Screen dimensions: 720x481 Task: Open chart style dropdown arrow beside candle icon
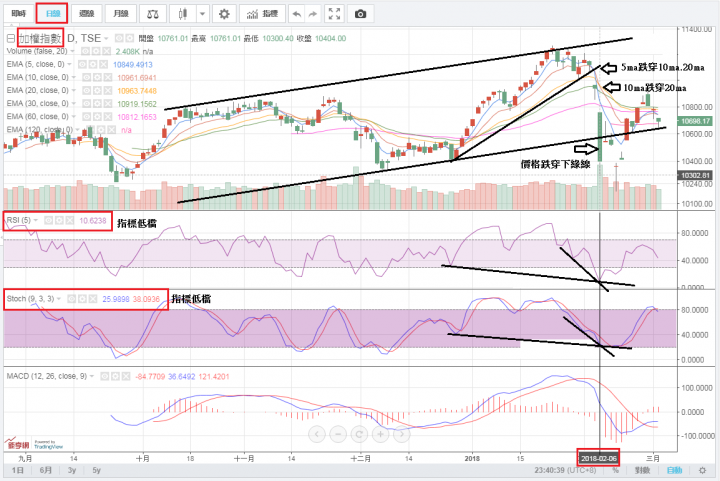pos(202,14)
